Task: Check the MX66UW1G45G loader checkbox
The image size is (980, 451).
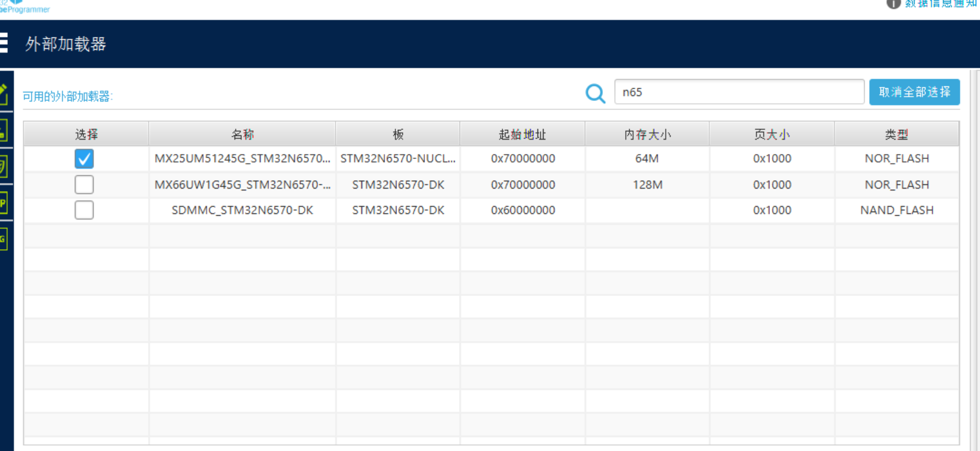Action: pos(84,184)
